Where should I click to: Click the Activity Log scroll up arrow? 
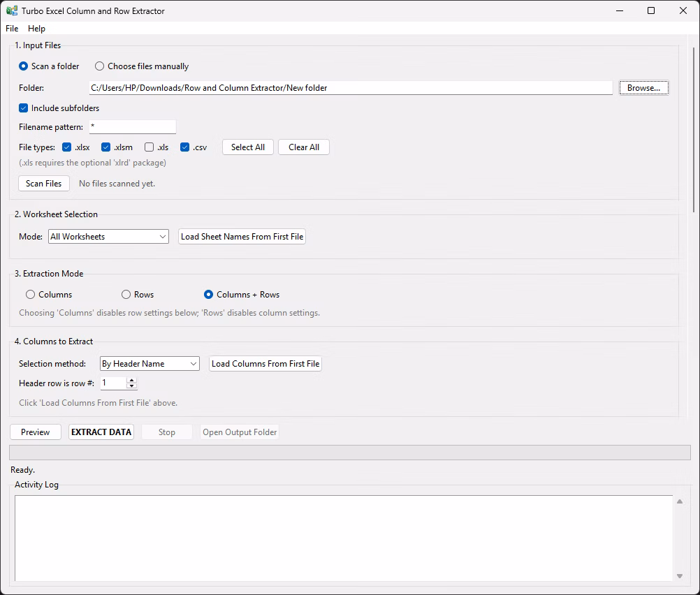click(x=680, y=501)
